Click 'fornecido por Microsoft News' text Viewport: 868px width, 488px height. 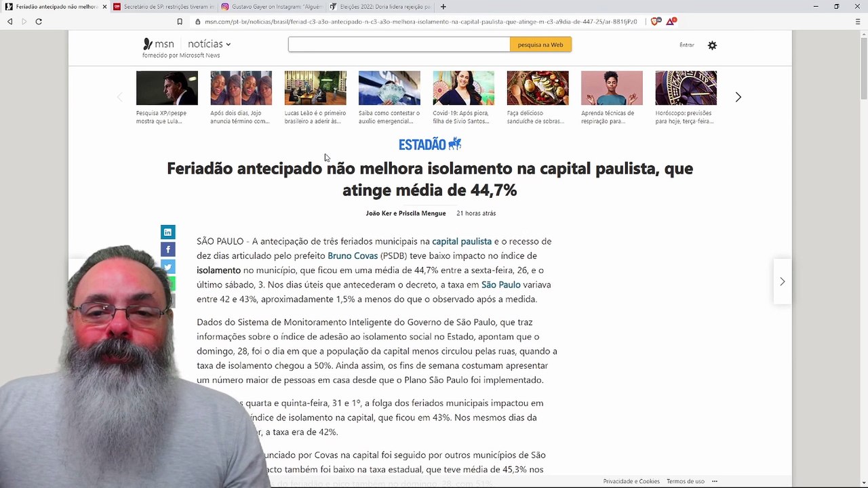[x=181, y=56]
